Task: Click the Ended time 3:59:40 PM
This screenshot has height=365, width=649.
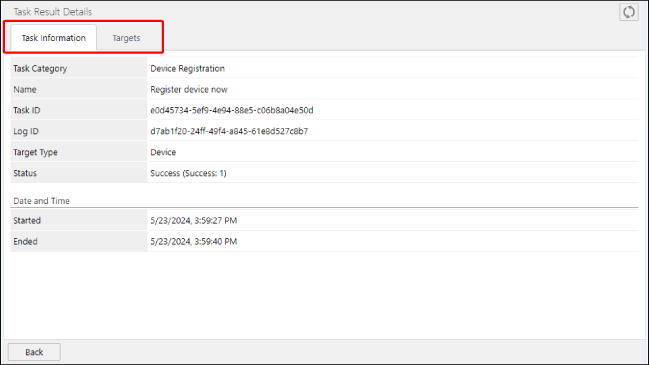Action: tap(194, 241)
